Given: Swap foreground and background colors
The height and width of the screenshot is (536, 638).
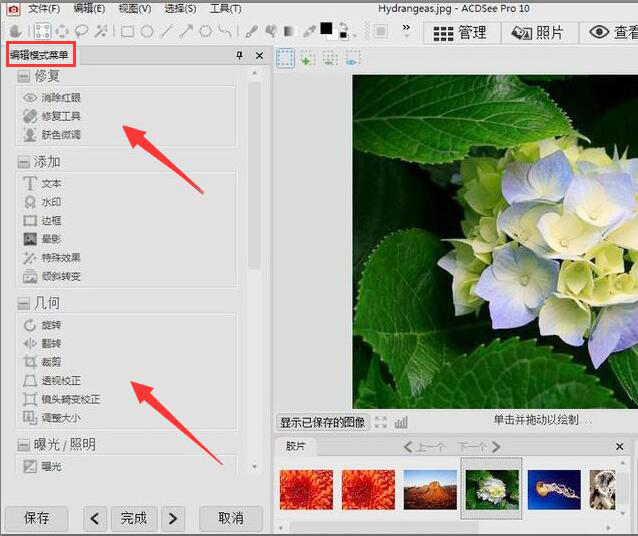Looking at the screenshot, I should (x=344, y=25).
